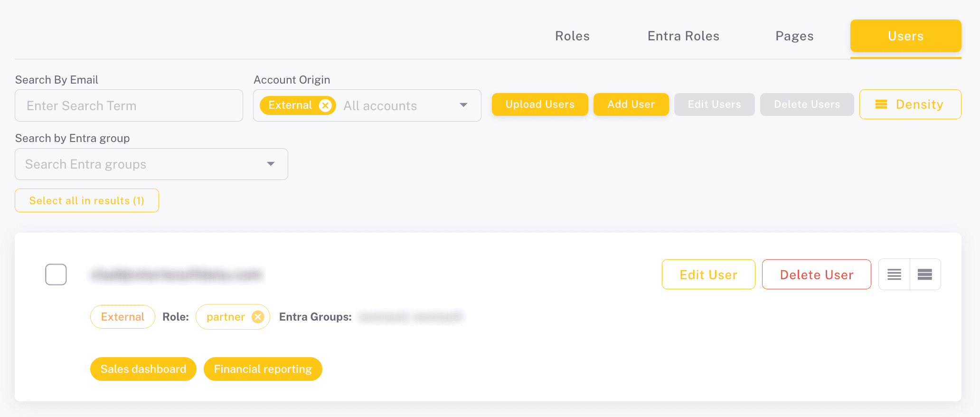
Task: Open the Roles tab
Action: click(573, 36)
